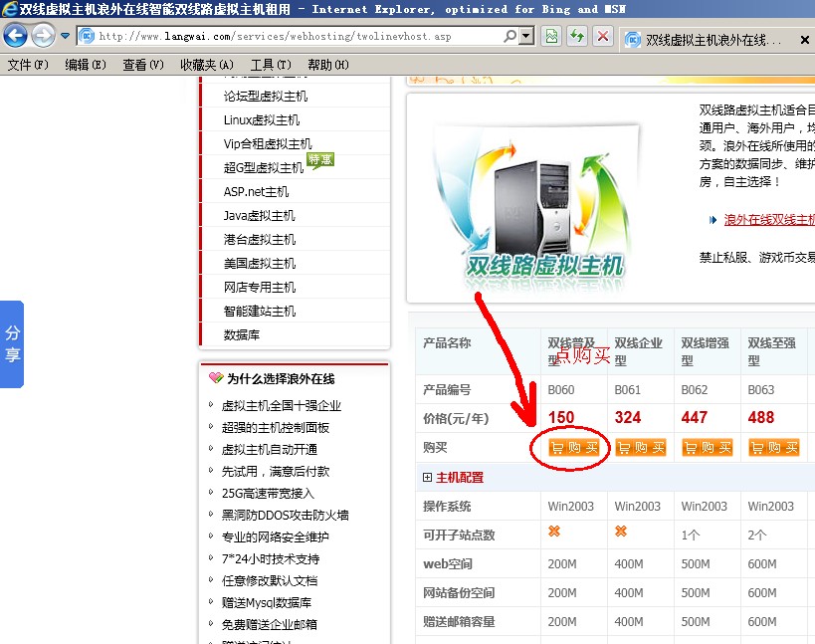Expand the 主机配置 section
This screenshot has height=644, width=815.
[x=428, y=478]
